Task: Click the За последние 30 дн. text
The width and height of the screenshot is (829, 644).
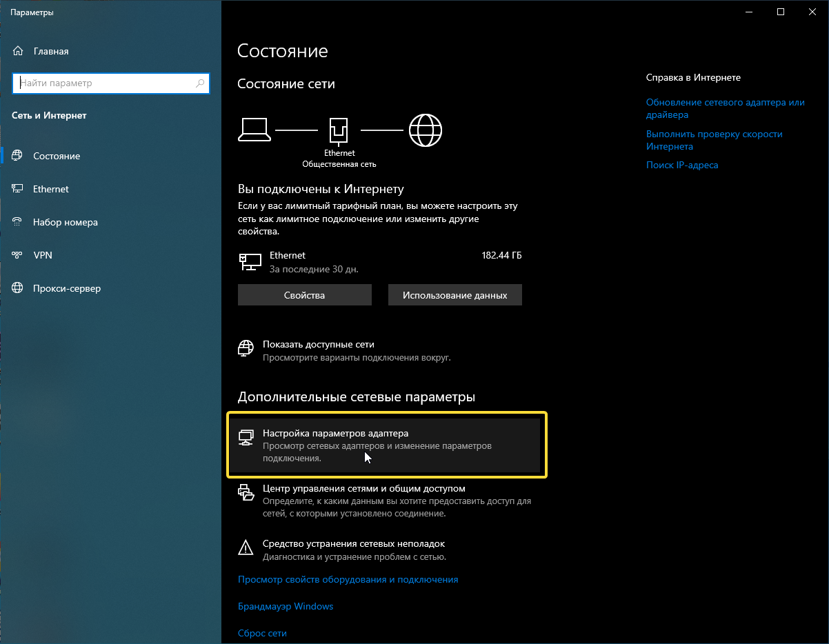Action: pyautogui.click(x=314, y=269)
